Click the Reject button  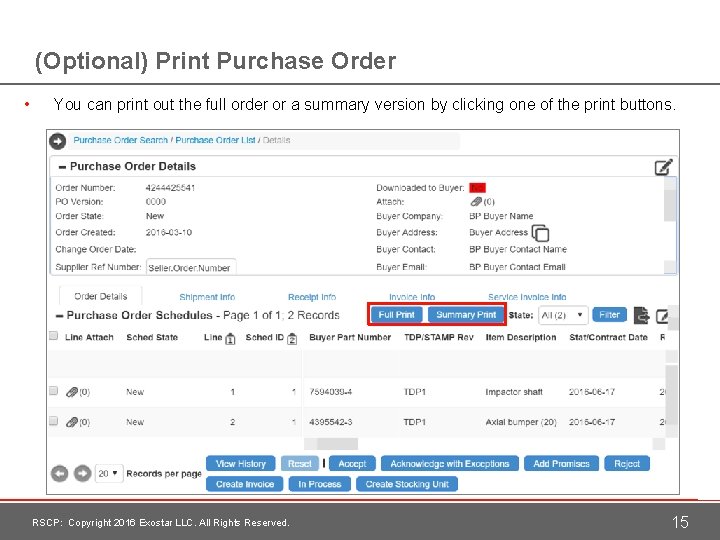[x=627, y=464]
